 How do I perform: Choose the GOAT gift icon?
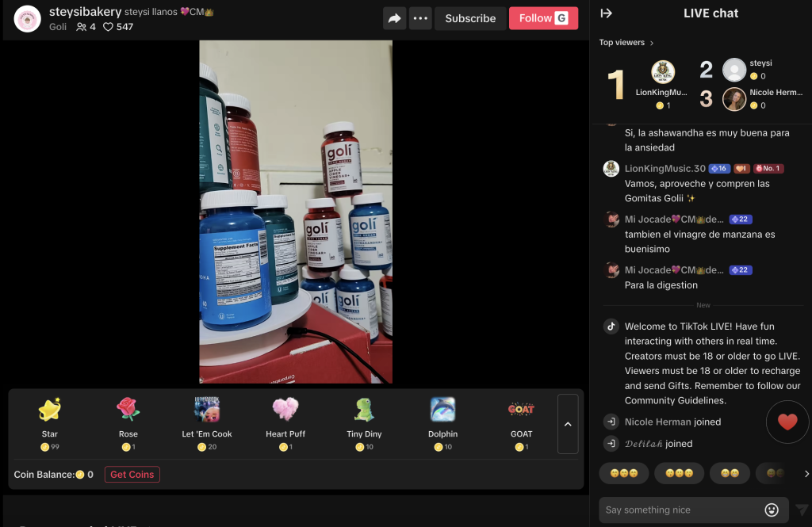click(x=521, y=410)
